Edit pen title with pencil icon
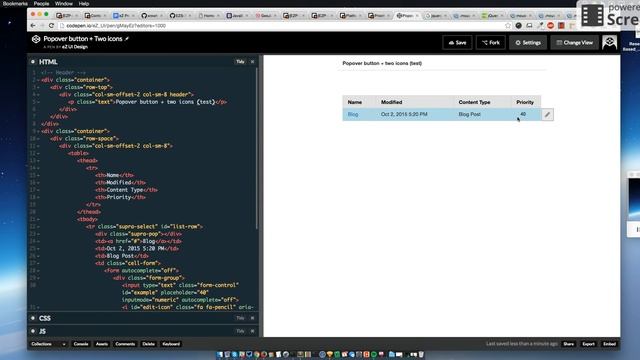This screenshot has height=360, width=640. click(127, 39)
